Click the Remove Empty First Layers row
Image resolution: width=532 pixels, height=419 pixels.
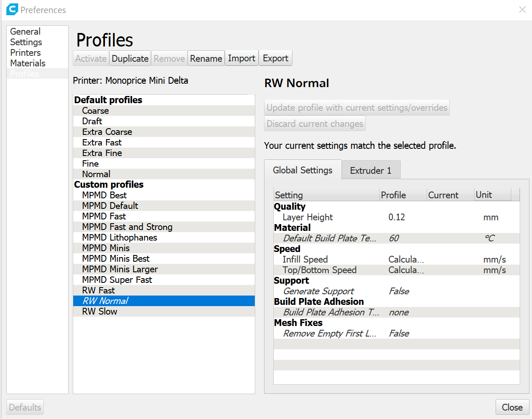[397, 333]
